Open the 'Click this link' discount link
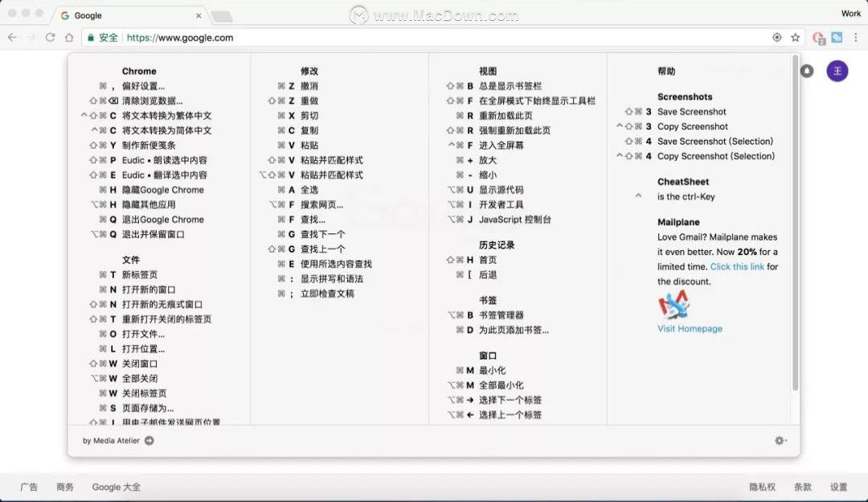The width and height of the screenshot is (868, 502). [737, 266]
